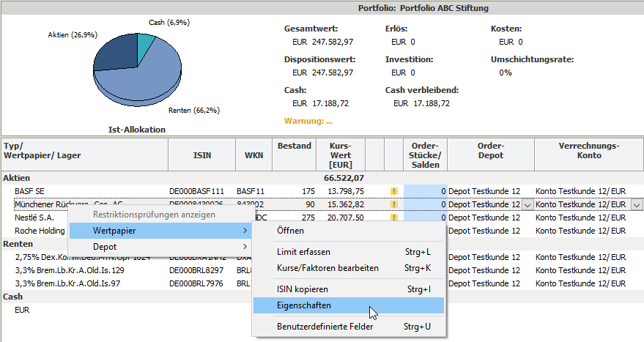Click warning icon in Münchener Rückvers. row
The width and height of the screenshot is (644, 342).
coord(393,204)
